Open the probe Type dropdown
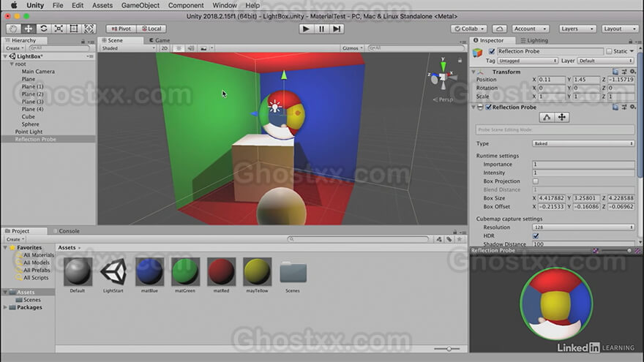644x362 pixels. [x=583, y=143]
